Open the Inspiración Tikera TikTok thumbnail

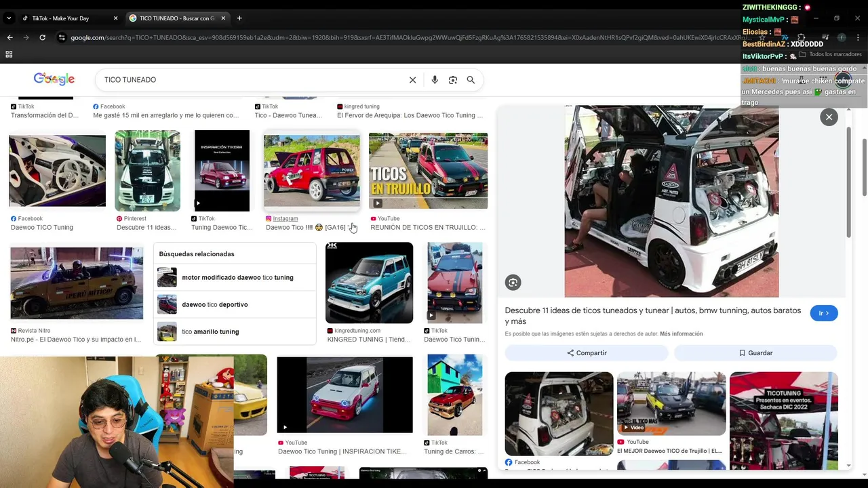point(222,171)
